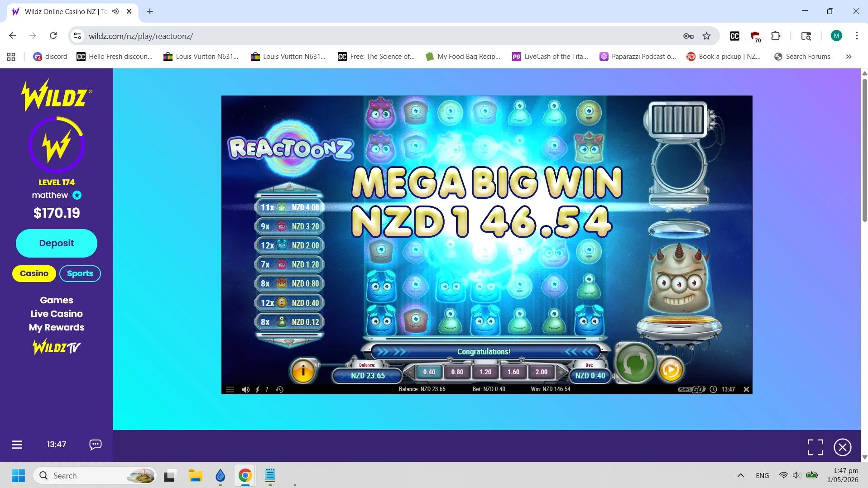Toggle fast play lightning icon
This screenshot has width=868, height=488.
(x=257, y=389)
